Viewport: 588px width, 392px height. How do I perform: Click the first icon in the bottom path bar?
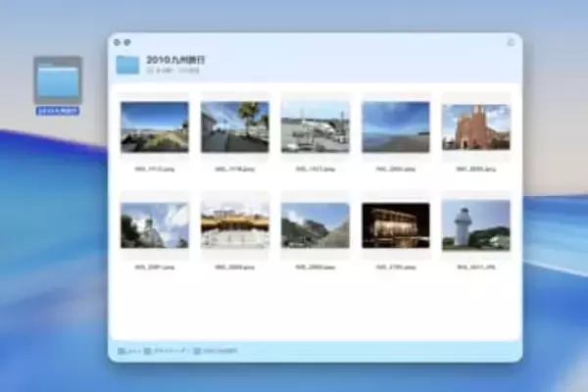coord(122,350)
